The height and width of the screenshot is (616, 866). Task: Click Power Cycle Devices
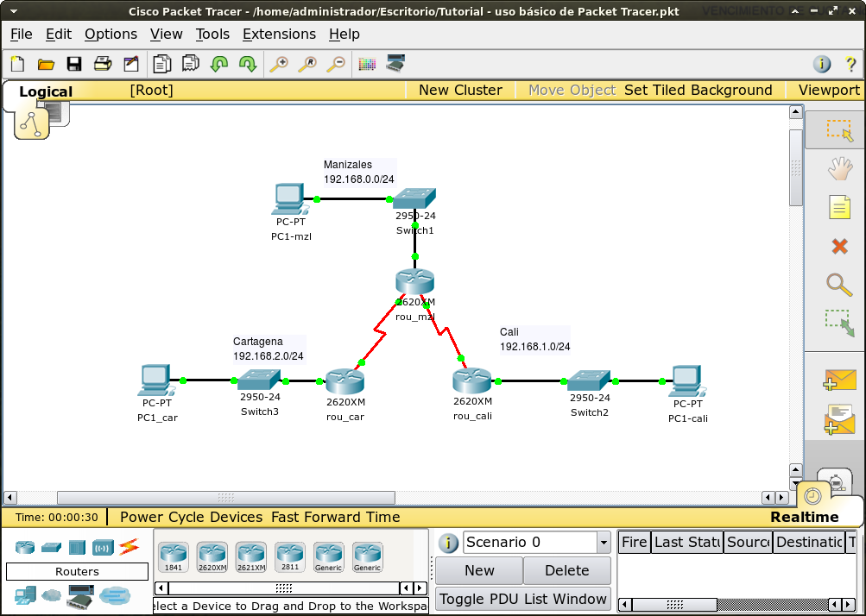point(191,517)
